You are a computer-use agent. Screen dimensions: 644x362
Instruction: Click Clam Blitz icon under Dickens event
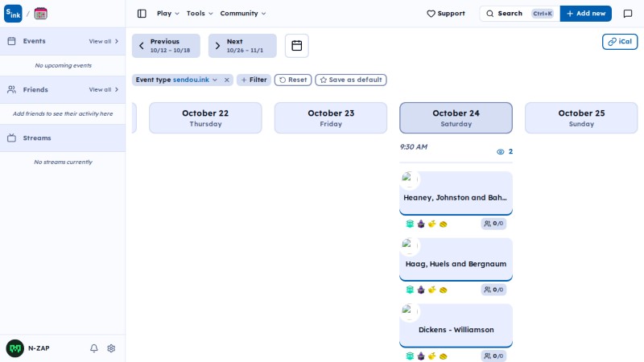click(x=444, y=356)
